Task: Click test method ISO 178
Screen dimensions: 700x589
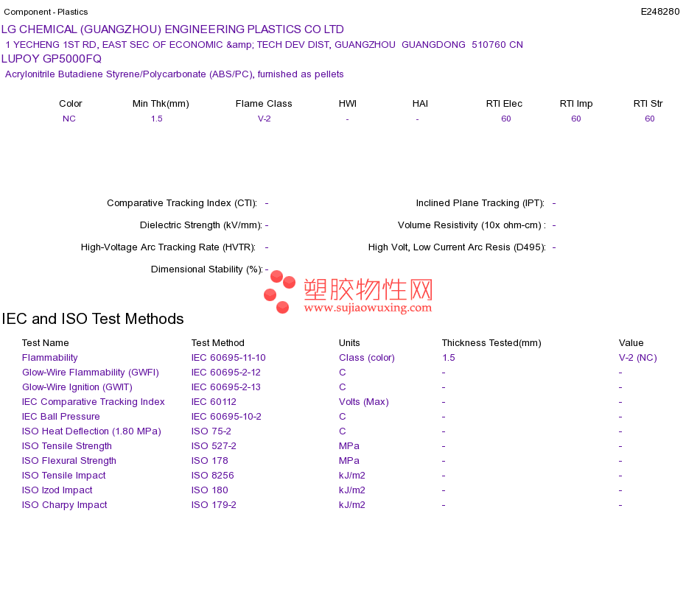Action: pyautogui.click(x=210, y=460)
